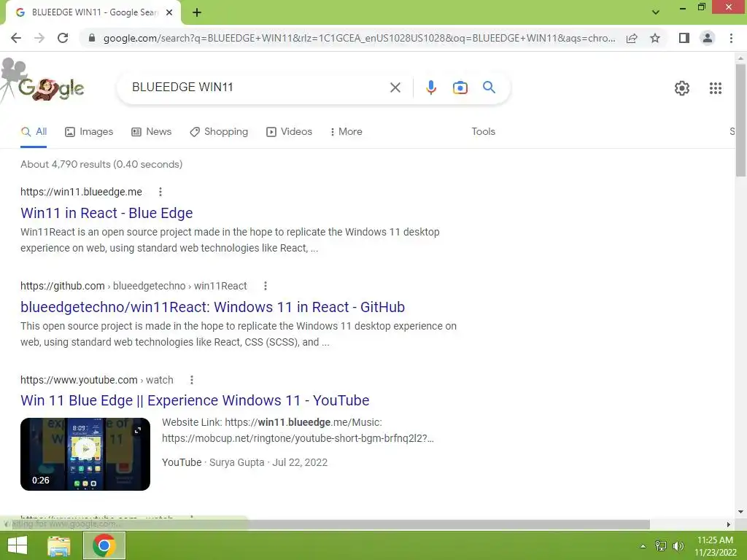Image resolution: width=747 pixels, height=560 pixels.
Task: Click the https://win11.blueedge.me URL text
Action: click(x=81, y=192)
